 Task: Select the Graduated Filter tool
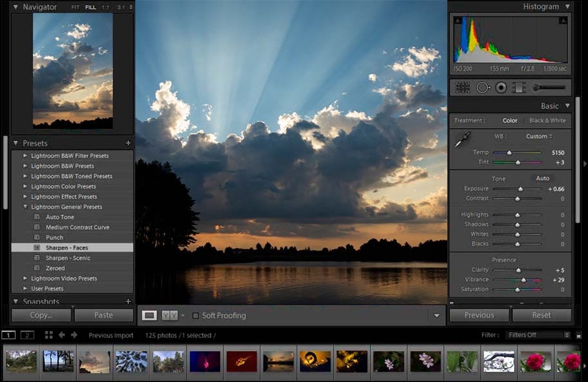[519, 87]
